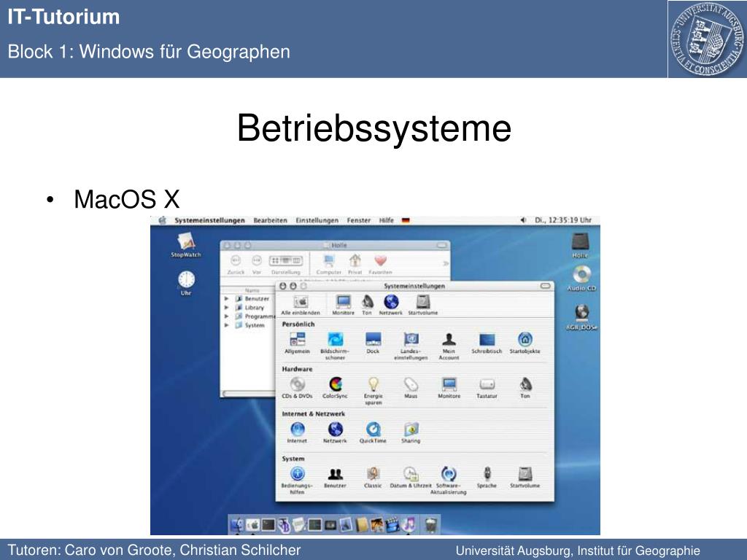
Task: Open Tastatur preferences pane
Action: pos(487,388)
